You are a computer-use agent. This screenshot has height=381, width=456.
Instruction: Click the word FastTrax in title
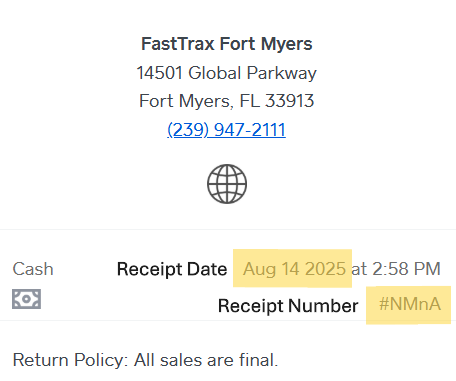click(178, 44)
